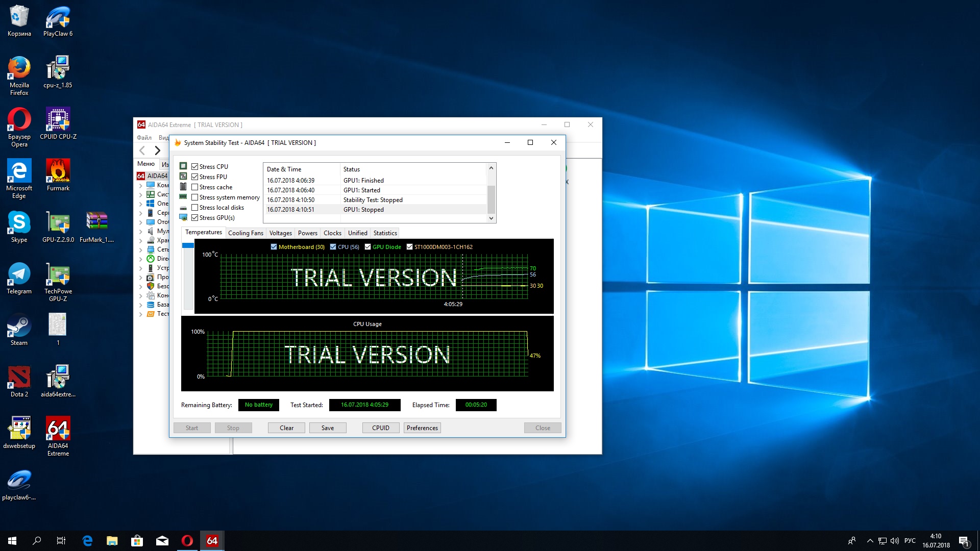Open stability test Preferences

pyautogui.click(x=422, y=428)
